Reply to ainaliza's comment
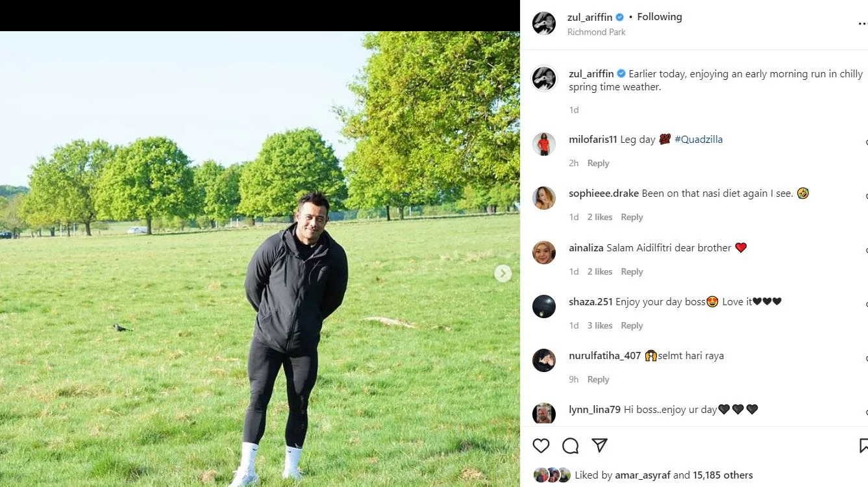The width and height of the screenshot is (868, 487). point(631,272)
